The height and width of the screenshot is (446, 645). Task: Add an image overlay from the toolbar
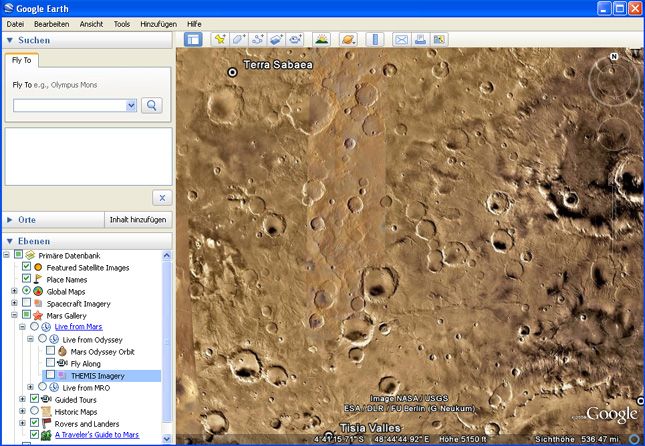(276, 40)
